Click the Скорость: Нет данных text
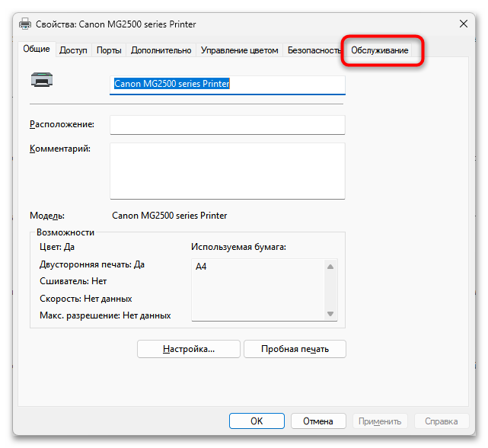 [86, 299]
